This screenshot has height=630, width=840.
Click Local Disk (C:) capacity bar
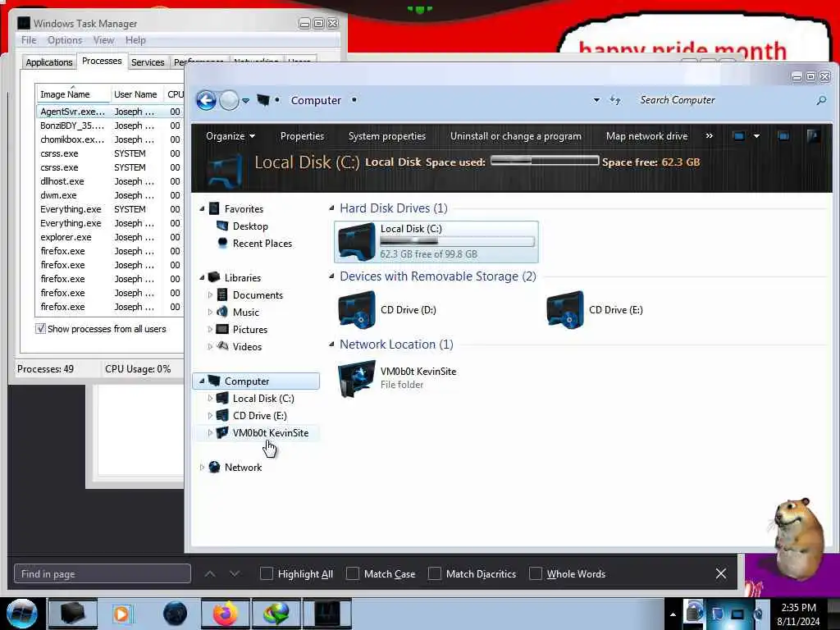458,242
